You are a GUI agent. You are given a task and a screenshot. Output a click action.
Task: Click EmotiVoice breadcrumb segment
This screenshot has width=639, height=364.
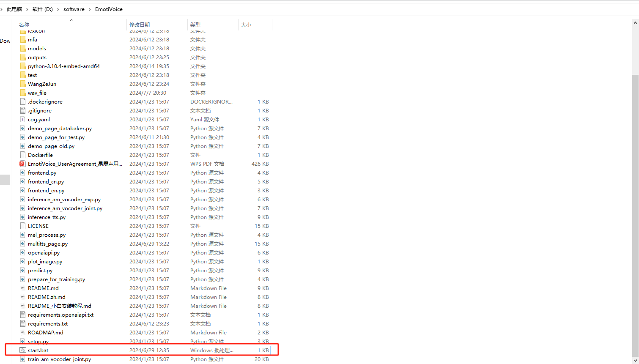click(109, 9)
